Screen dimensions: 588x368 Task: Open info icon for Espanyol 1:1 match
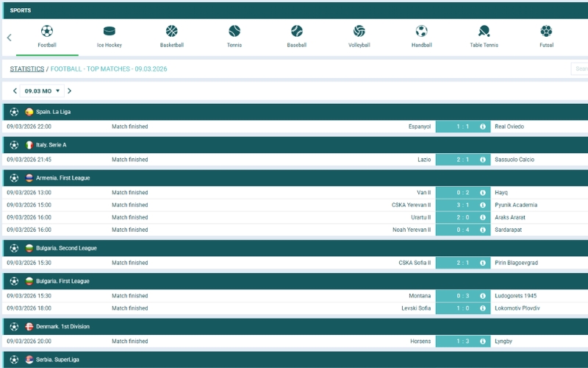coord(483,127)
